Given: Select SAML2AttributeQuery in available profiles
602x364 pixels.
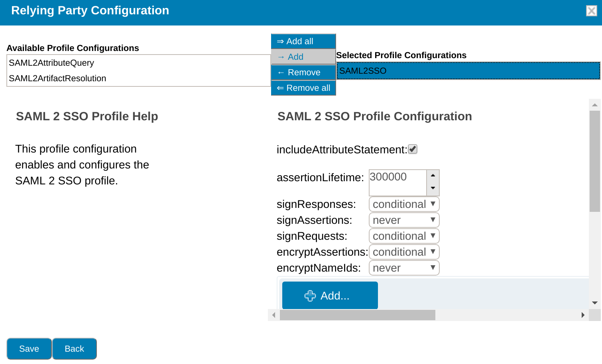Looking at the screenshot, I should [51, 63].
